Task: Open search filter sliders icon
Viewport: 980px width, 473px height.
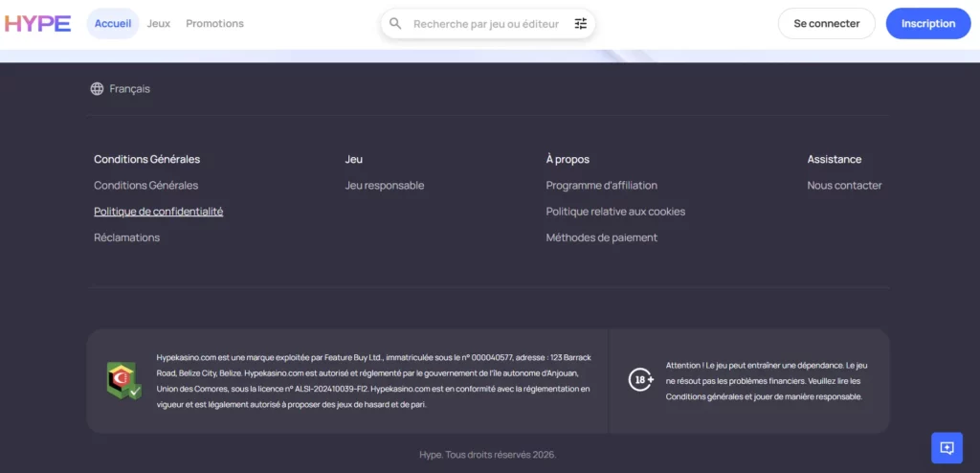Action: (581, 24)
